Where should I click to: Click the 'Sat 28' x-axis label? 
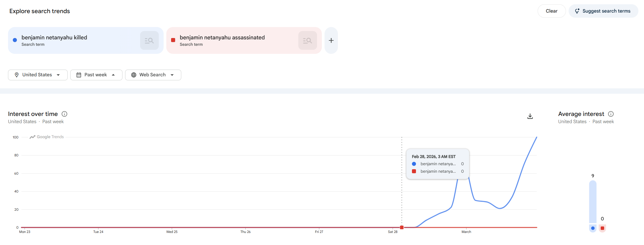click(393, 232)
